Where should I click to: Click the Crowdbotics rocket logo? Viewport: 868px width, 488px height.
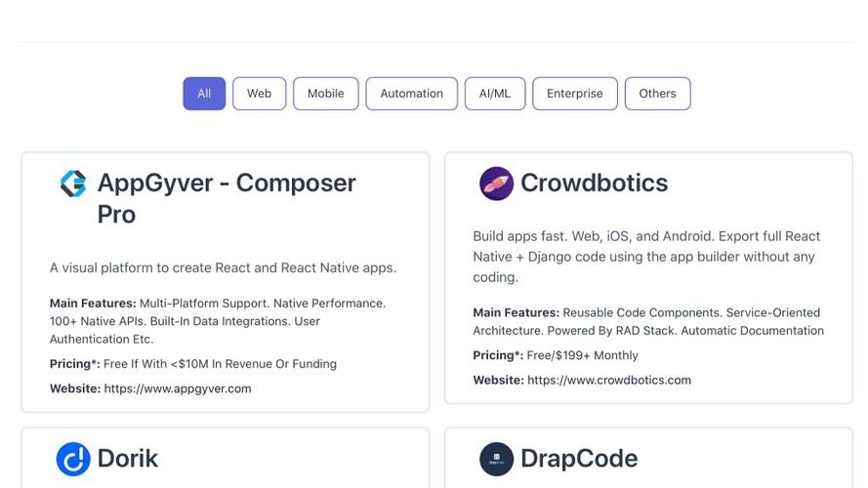point(496,183)
